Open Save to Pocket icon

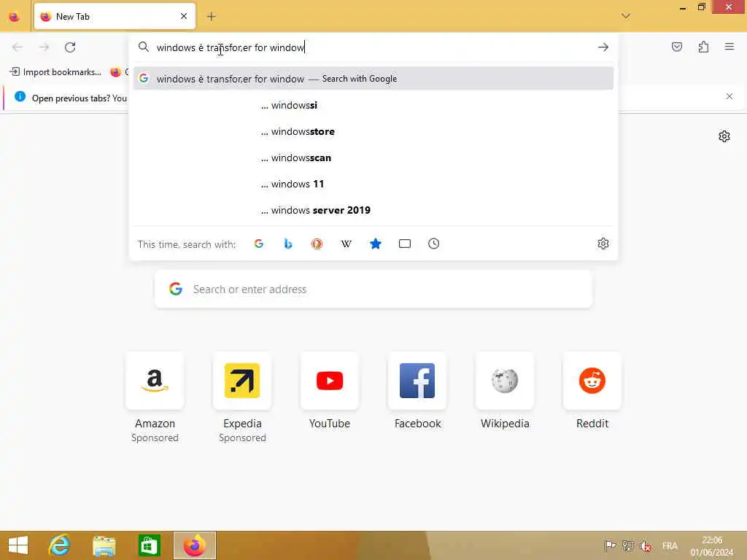click(x=676, y=47)
